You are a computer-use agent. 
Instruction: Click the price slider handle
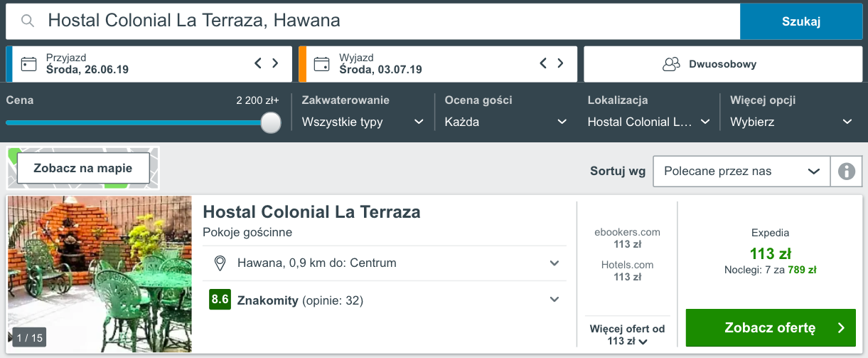[x=271, y=123]
